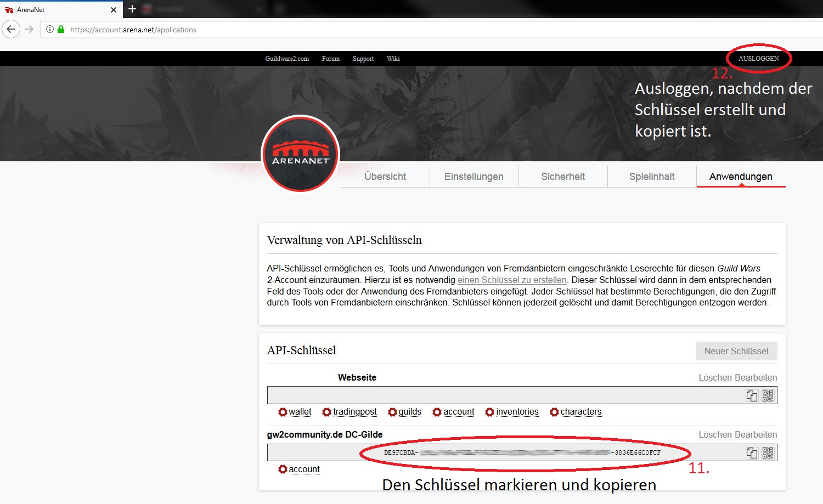Click the Webseite key name
Screen dimensions: 823x504
[357, 377]
